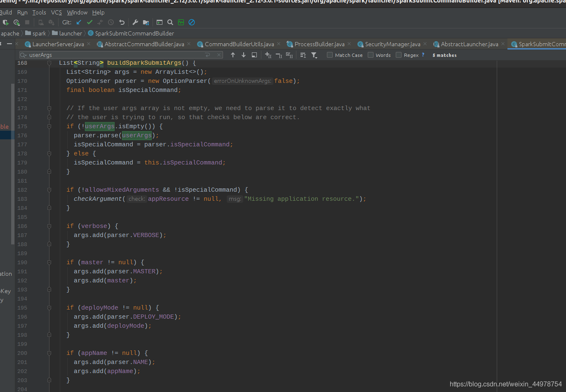Enable the Match Case checkbox
566x392 pixels.
pyautogui.click(x=330, y=55)
